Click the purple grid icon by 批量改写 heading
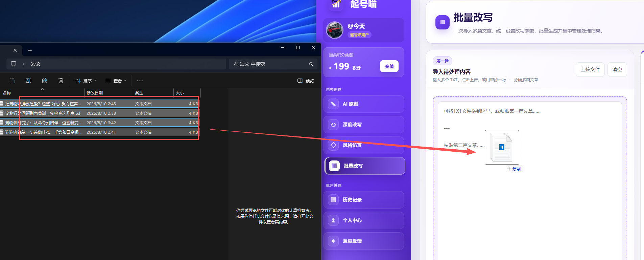Image resolution: width=644 pixels, height=260 pixels. coord(443,22)
